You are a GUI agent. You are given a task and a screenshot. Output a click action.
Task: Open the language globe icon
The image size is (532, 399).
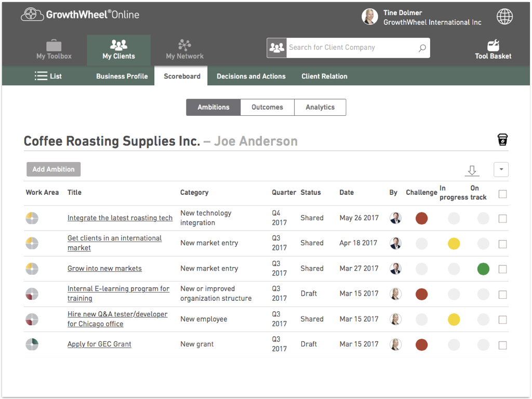coord(504,16)
